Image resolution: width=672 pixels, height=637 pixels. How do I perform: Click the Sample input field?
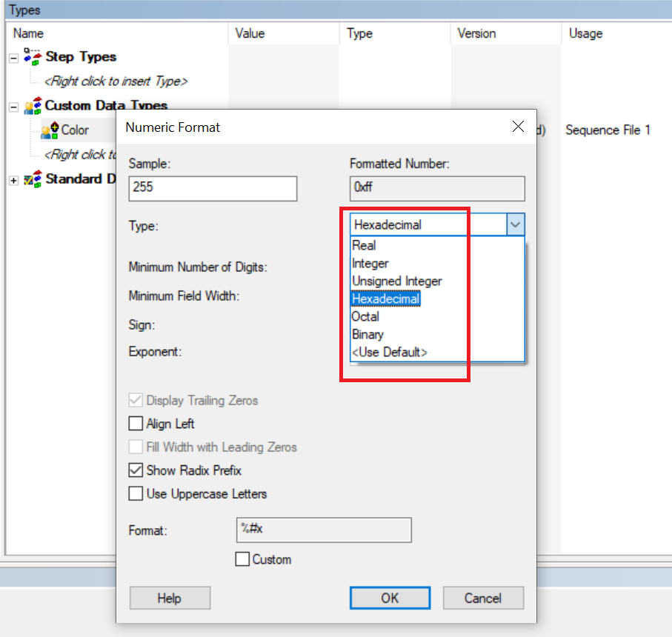[x=213, y=188]
